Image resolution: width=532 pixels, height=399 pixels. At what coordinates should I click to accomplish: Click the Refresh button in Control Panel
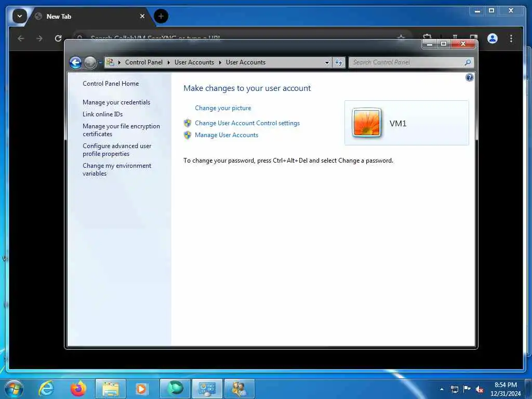pyautogui.click(x=339, y=62)
